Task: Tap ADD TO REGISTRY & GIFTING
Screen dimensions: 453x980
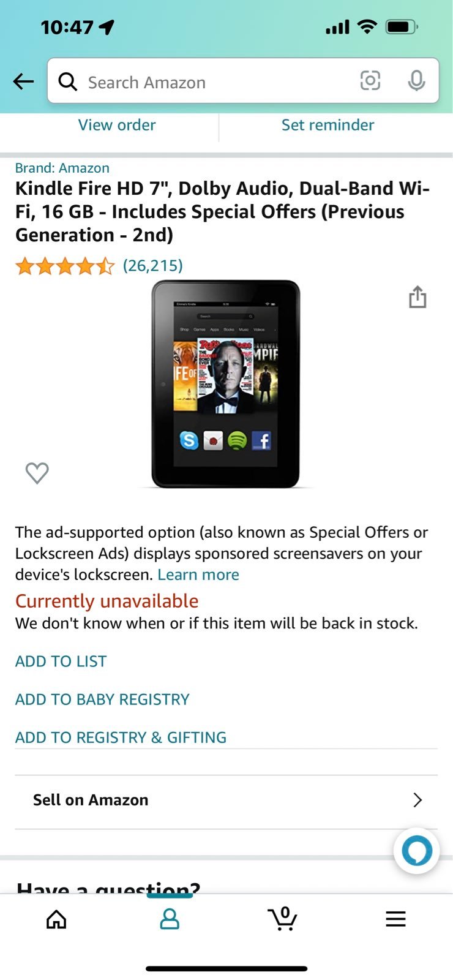Action: pos(121,737)
